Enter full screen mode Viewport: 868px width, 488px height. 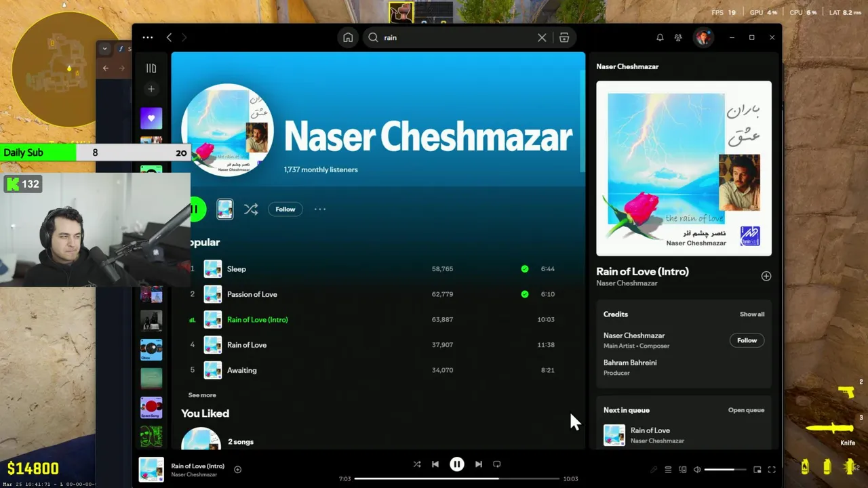tap(772, 470)
